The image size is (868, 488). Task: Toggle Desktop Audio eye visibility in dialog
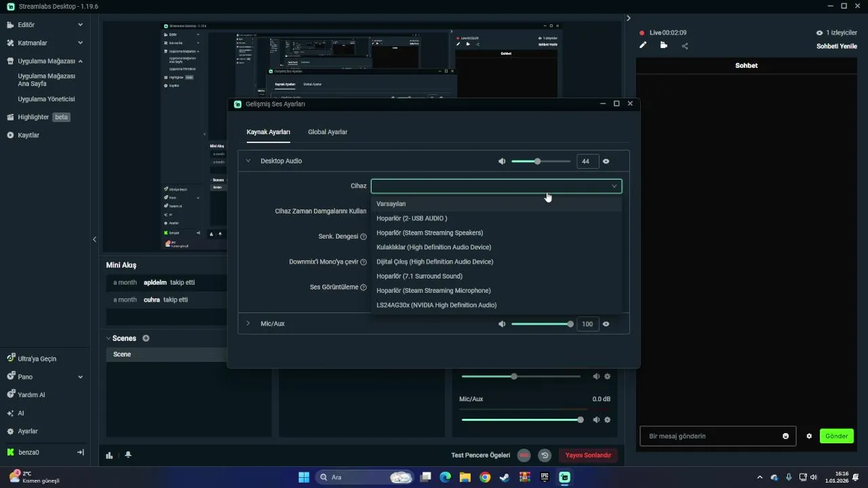click(606, 161)
